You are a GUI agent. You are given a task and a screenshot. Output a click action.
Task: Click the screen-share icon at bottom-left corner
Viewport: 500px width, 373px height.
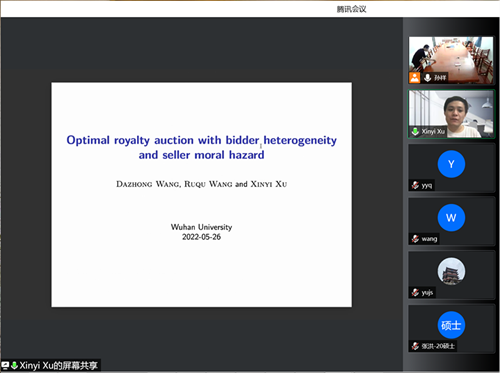click(x=5, y=365)
